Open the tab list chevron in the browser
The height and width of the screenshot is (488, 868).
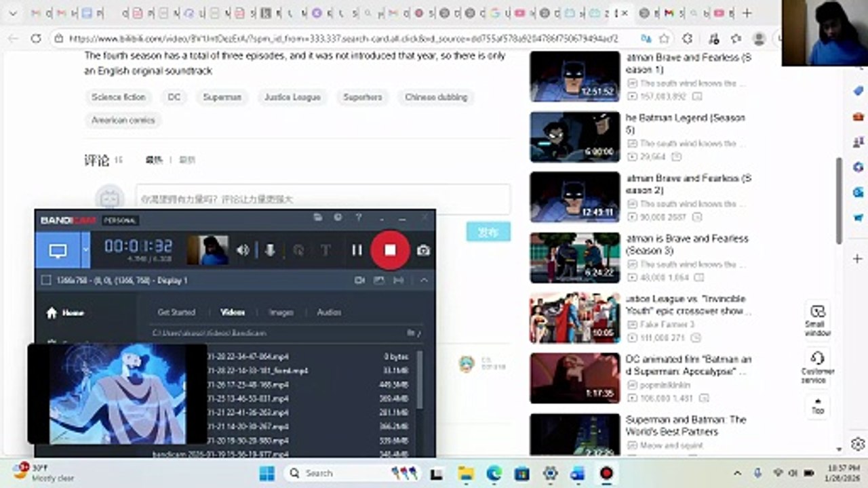[12, 13]
